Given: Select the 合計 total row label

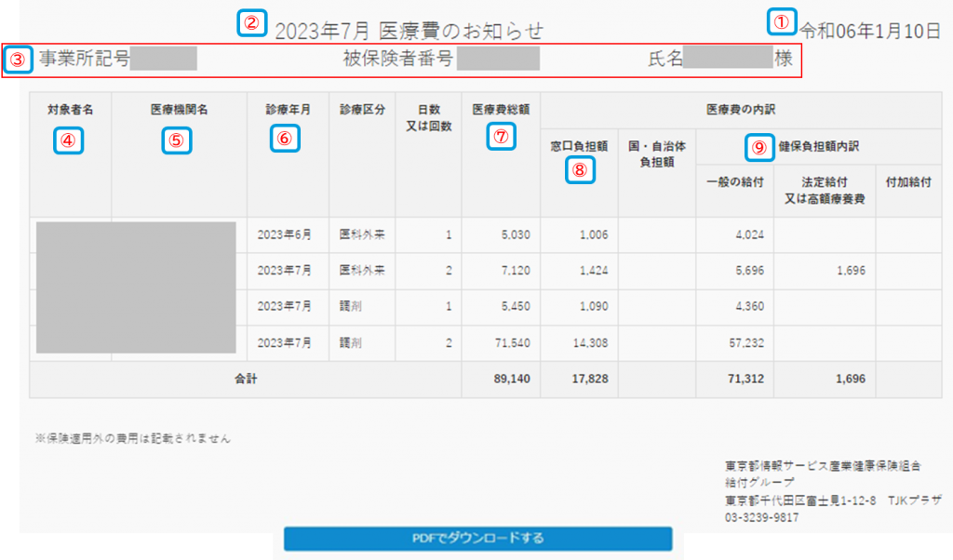Looking at the screenshot, I should 246,379.
